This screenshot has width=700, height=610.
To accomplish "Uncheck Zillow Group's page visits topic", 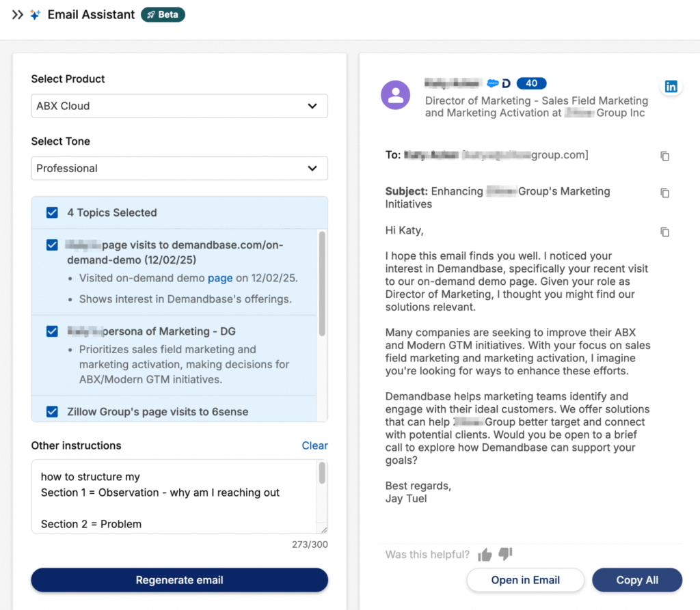I will [52, 412].
